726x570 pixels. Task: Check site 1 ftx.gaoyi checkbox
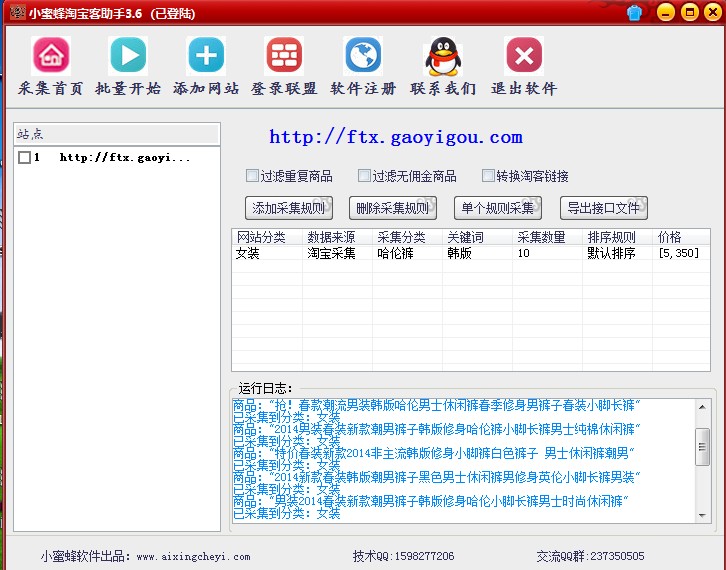pos(24,157)
